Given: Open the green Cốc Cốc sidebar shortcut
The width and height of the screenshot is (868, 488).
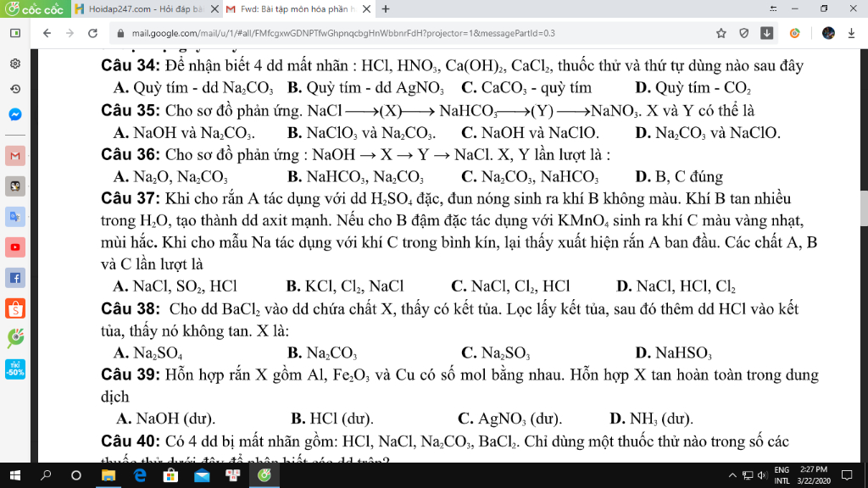Looking at the screenshot, I should (15, 338).
